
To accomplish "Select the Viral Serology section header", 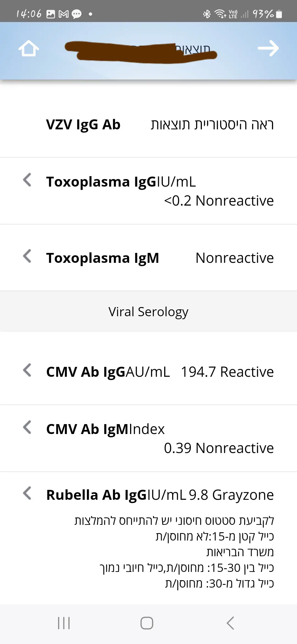I will coord(148,312).
